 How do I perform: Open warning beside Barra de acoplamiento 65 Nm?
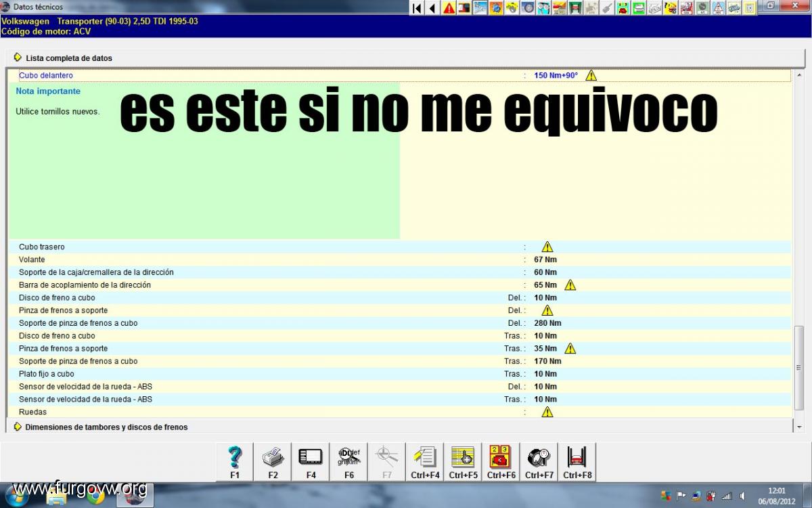(x=570, y=284)
